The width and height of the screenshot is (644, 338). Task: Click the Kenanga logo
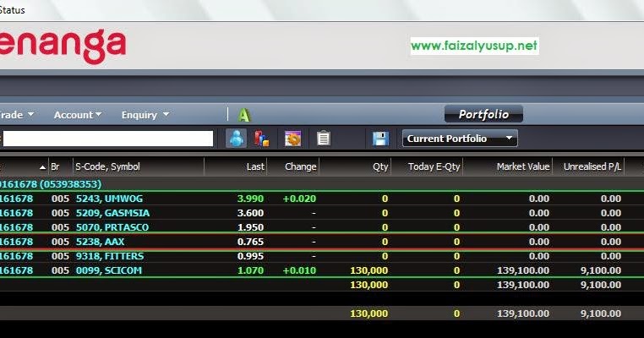tap(63, 46)
